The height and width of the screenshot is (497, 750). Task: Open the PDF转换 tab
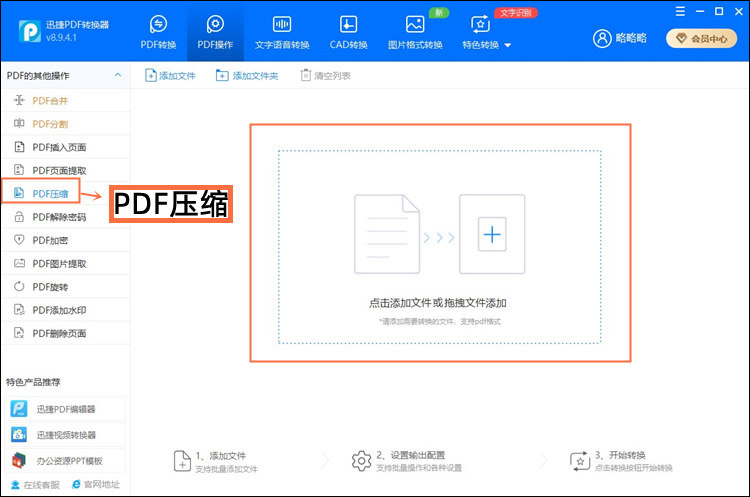pos(158,33)
